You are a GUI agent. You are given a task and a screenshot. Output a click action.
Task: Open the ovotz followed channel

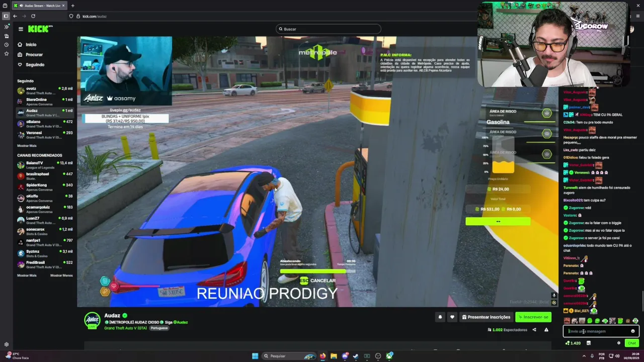(44, 90)
